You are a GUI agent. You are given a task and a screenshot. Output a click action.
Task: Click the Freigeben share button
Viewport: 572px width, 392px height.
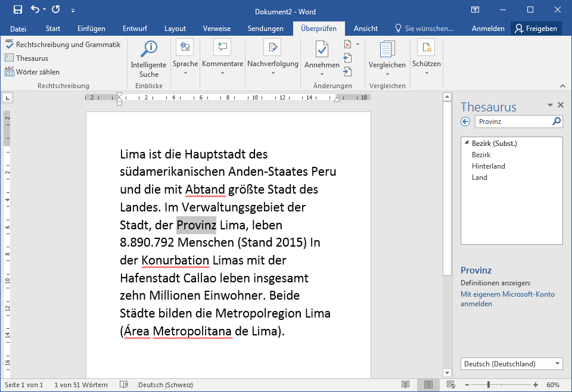pyautogui.click(x=536, y=29)
